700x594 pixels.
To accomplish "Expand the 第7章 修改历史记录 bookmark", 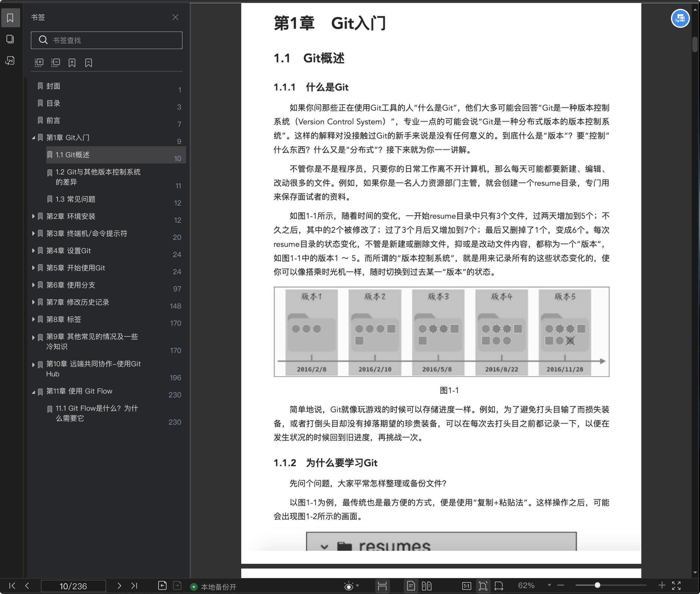I will pos(33,302).
